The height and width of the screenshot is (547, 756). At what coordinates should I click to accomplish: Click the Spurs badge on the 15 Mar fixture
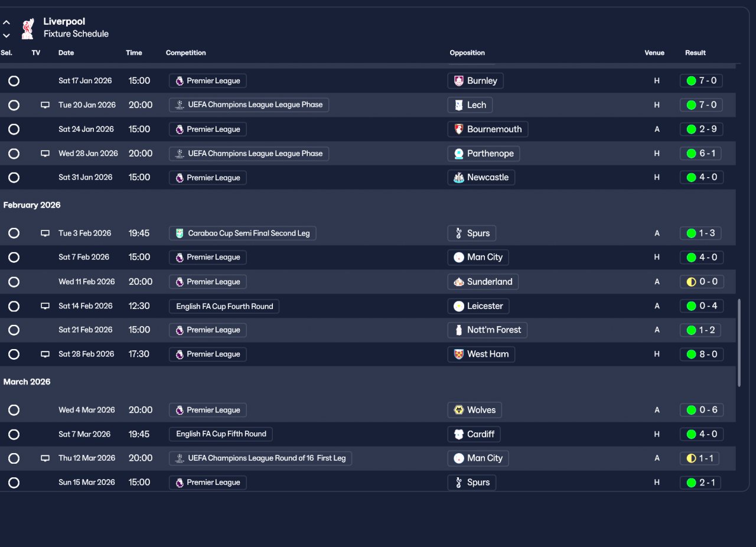coord(459,483)
